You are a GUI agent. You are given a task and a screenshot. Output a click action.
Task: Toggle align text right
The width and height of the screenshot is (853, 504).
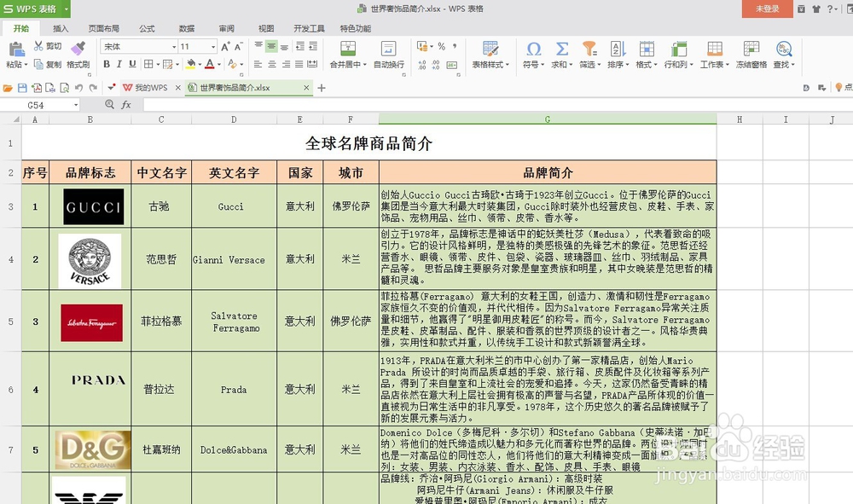(x=286, y=64)
